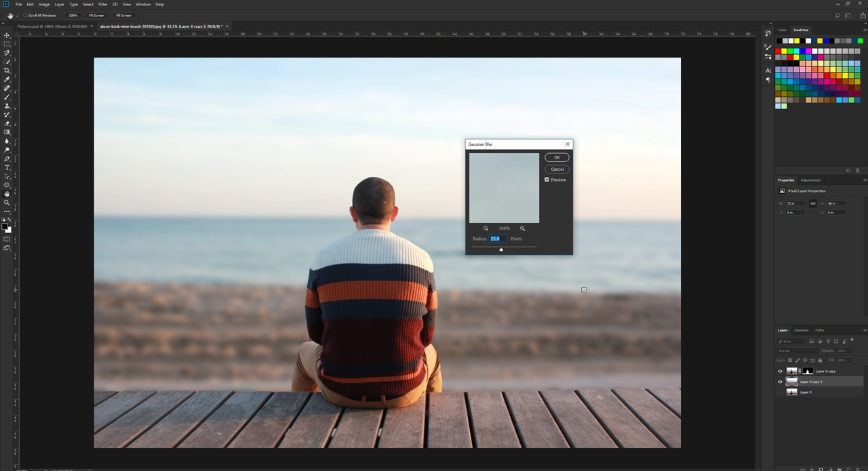868x471 pixels.
Task: Select the Move tool
Action: [x=7, y=35]
